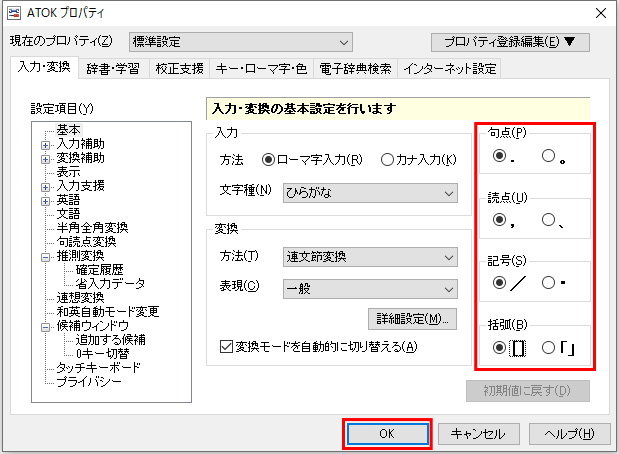Open プロパティ登録編集 menu button

pos(510,42)
